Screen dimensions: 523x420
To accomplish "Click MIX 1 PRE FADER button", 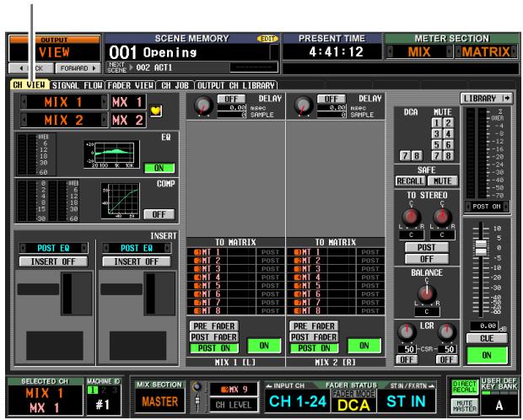I will [x=214, y=326].
